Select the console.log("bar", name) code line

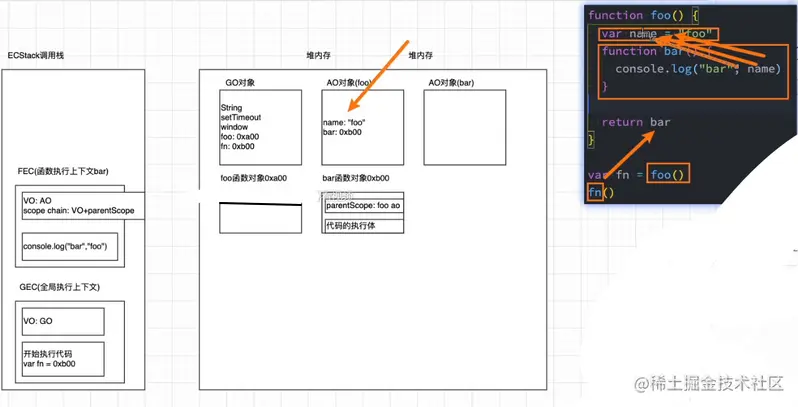tap(698, 68)
